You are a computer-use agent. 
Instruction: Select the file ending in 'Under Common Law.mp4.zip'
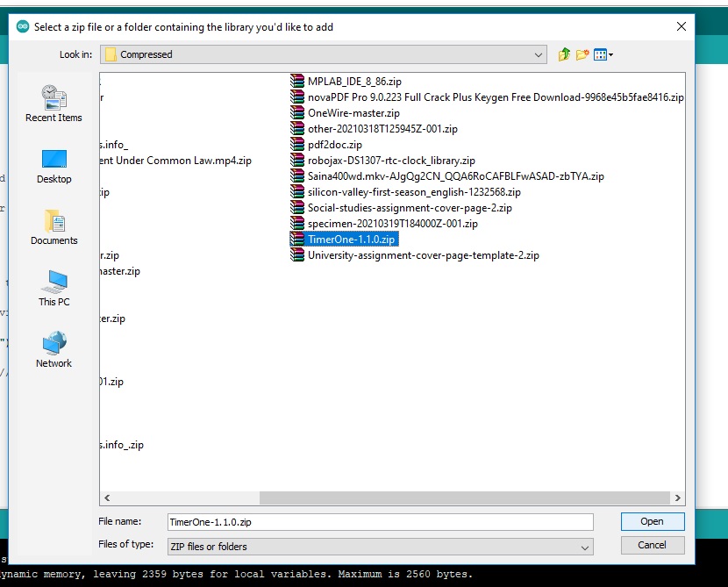(x=175, y=161)
